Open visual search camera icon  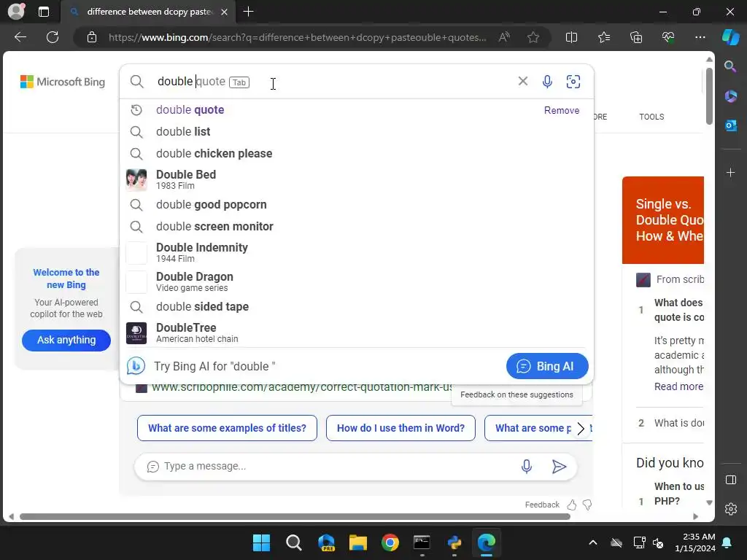pyautogui.click(x=573, y=82)
